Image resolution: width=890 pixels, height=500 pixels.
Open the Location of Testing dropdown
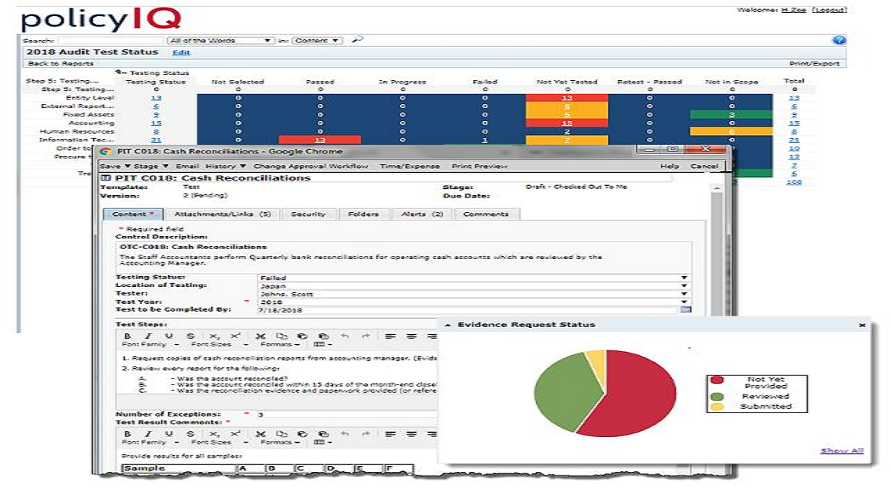coord(685,286)
